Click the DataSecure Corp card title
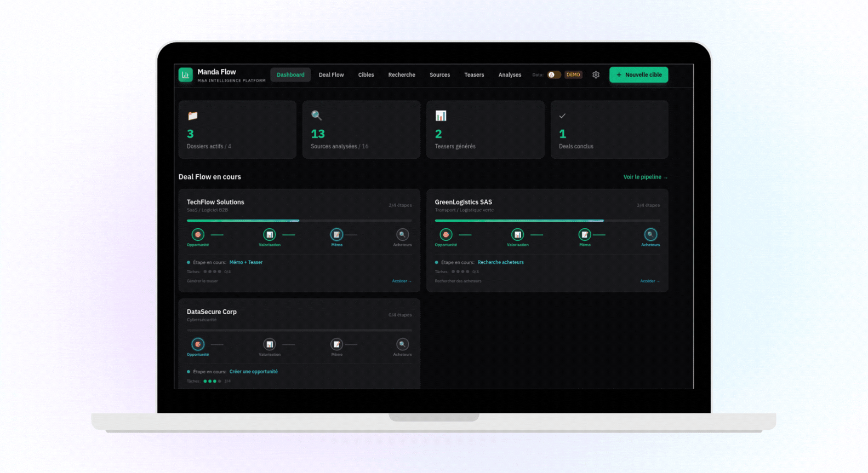This screenshot has width=868, height=473. click(212, 312)
